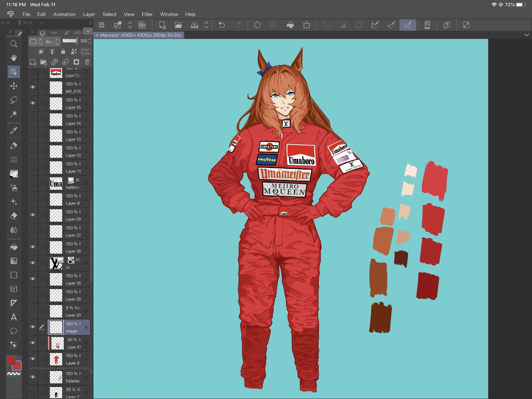The image size is (532, 399).
Task: Select the Eraser tool
Action: click(14, 216)
